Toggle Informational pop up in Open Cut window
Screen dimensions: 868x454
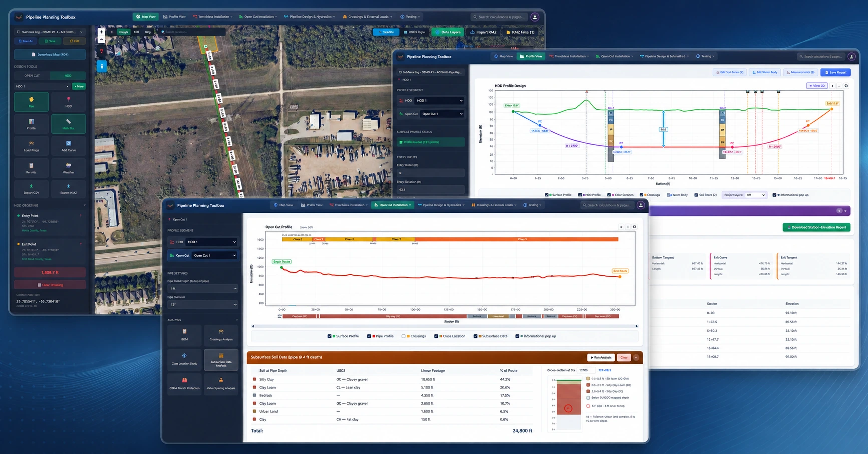[x=517, y=336]
